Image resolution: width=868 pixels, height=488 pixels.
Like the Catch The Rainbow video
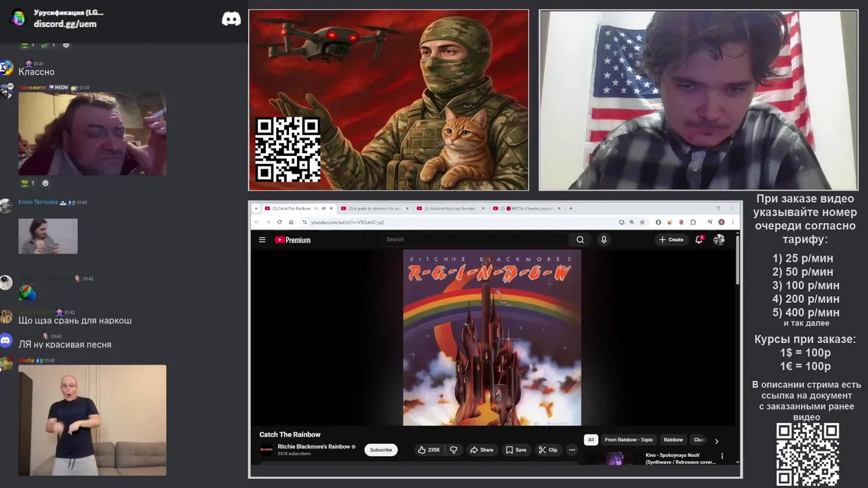[429, 449]
